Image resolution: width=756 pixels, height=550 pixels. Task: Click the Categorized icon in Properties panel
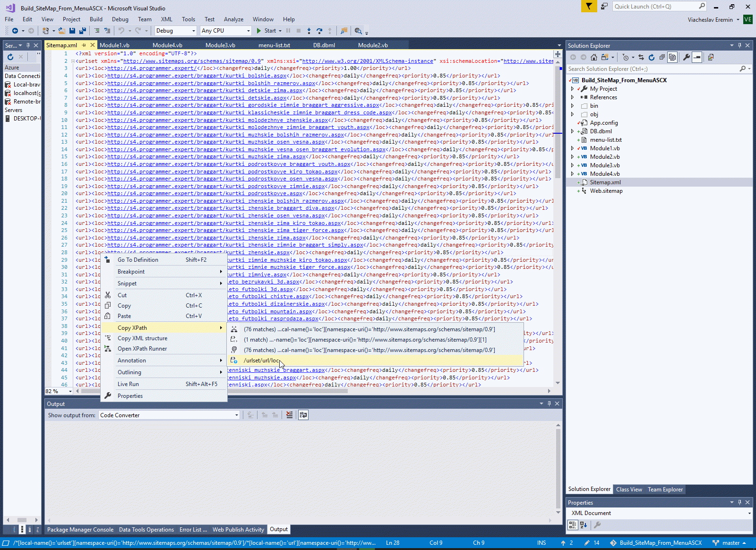pyautogui.click(x=573, y=524)
